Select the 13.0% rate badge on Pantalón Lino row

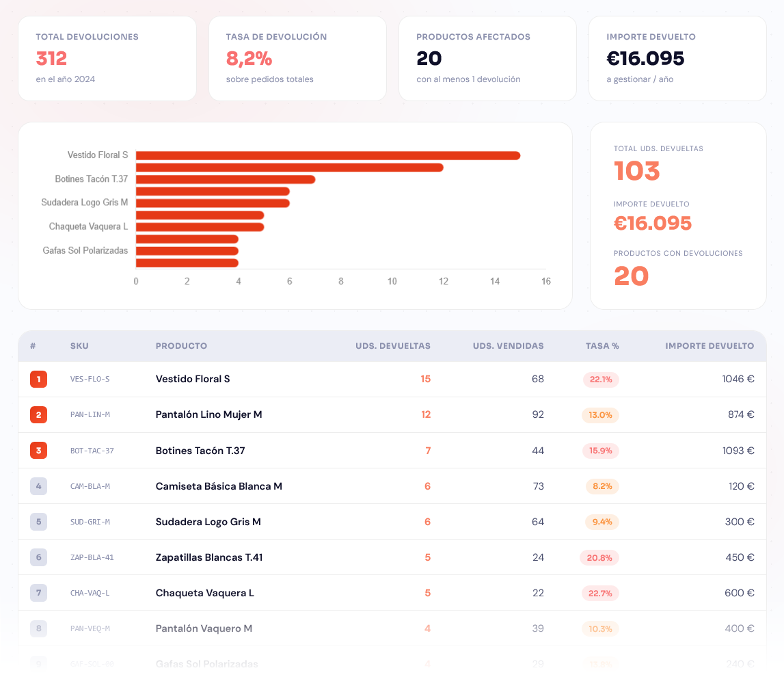(x=600, y=414)
